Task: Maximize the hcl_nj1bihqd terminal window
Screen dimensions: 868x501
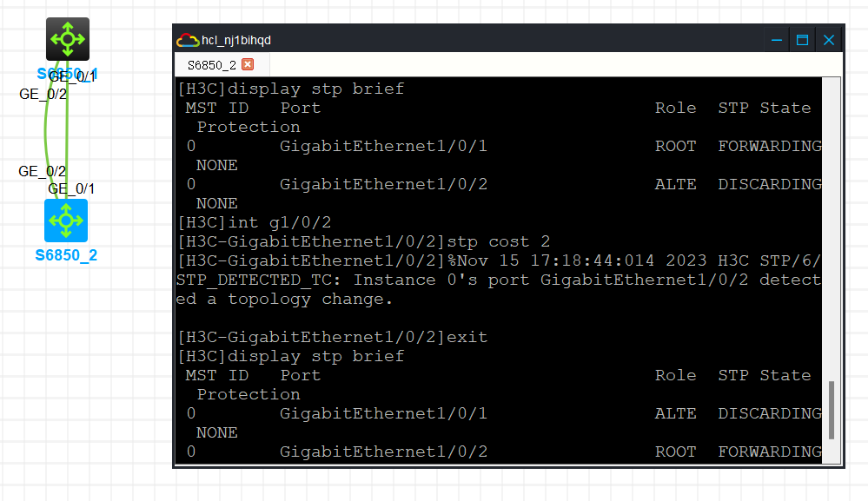Action: click(802, 40)
